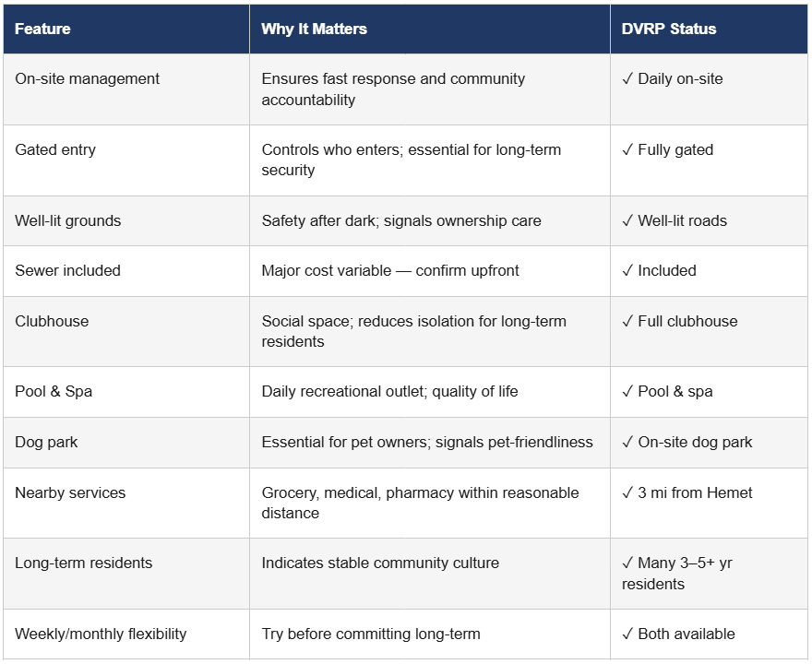Select the Long-term residents feature cell
This screenshot has height=664, width=812.
(x=84, y=563)
